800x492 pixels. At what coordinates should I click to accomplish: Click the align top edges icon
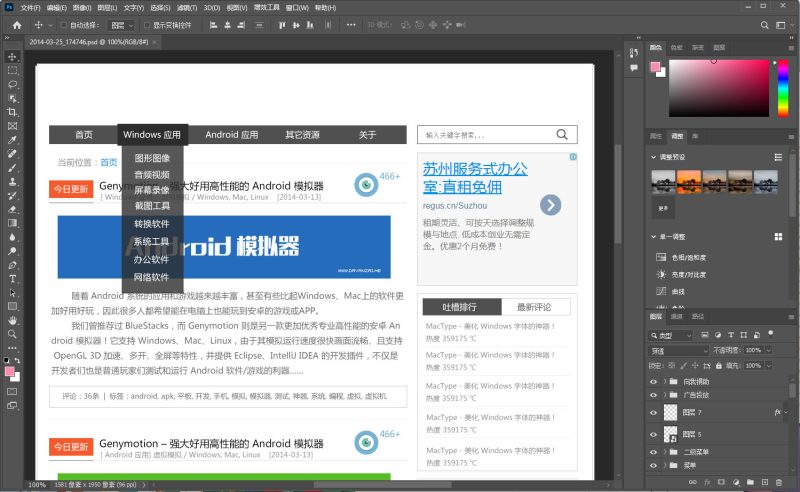click(x=282, y=25)
